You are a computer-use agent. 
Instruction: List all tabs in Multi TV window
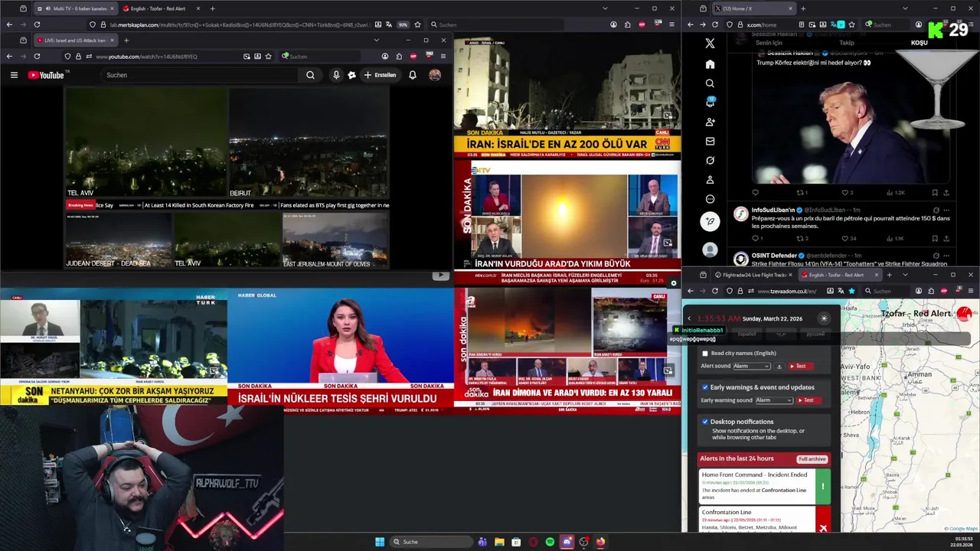[x=605, y=8]
